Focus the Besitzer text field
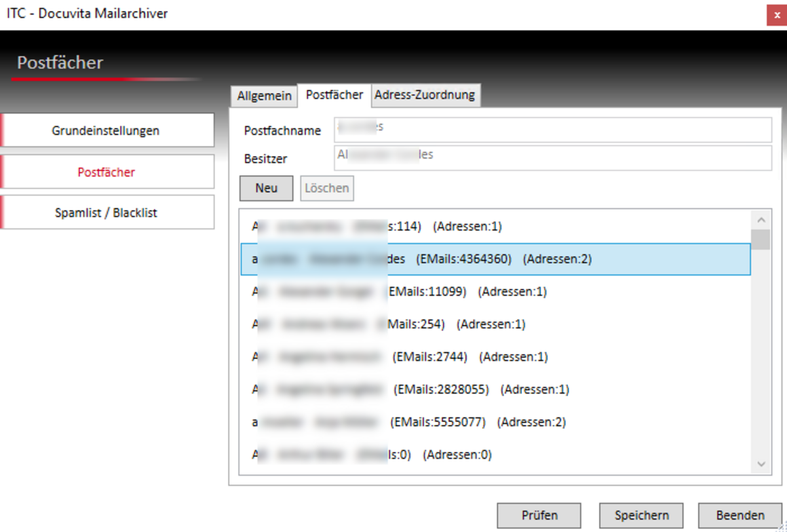Screen dimensions: 787x532 point(552,158)
